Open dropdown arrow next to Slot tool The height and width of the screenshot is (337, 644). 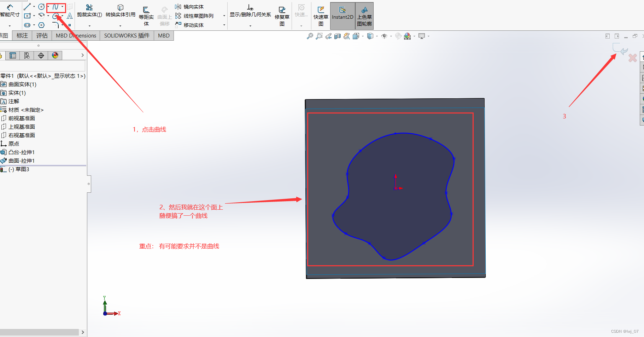coord(34,25)
